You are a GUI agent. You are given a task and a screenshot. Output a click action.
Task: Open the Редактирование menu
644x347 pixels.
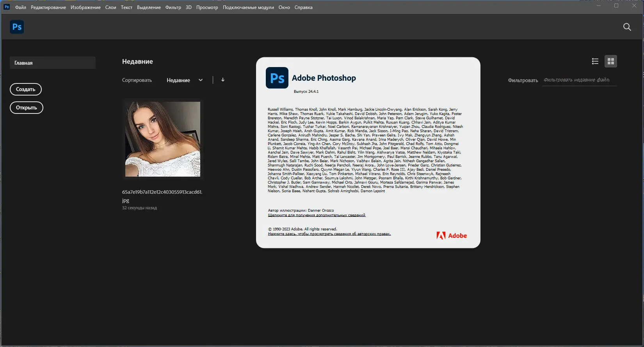click(x=48, y=7)
